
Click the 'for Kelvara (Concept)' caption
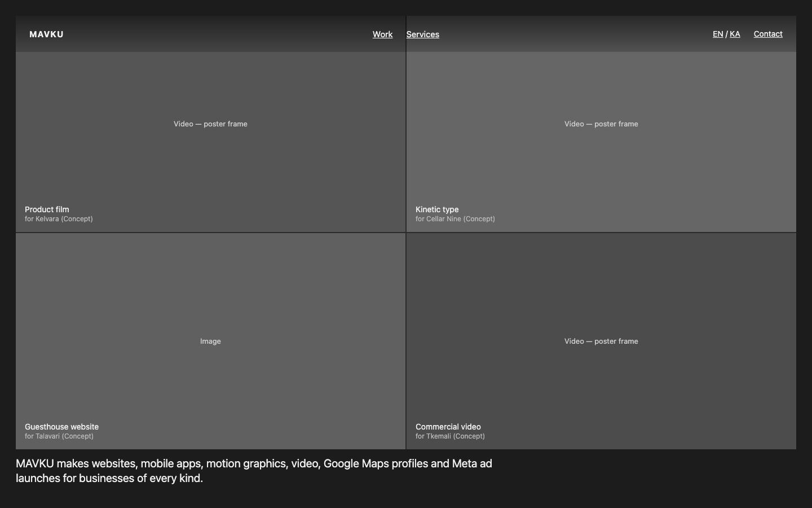pyautogui.click(x=59, y=219)
